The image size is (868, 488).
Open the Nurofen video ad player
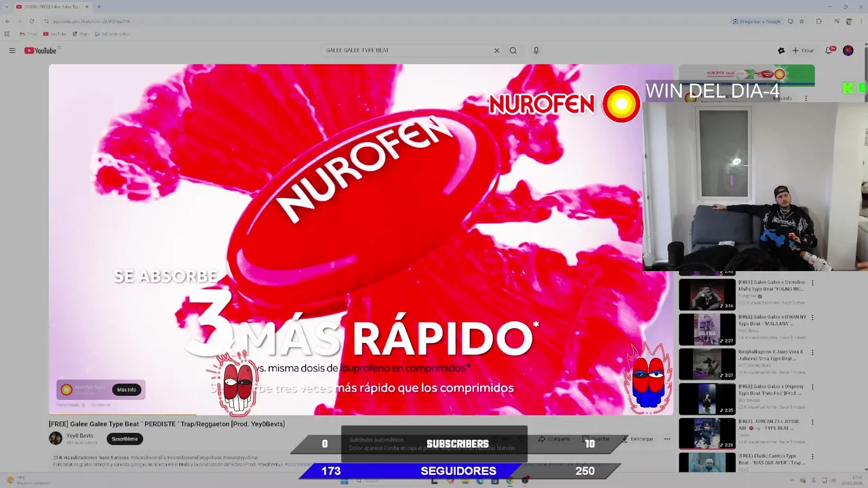pyautogui.click(x=361, y=239)
